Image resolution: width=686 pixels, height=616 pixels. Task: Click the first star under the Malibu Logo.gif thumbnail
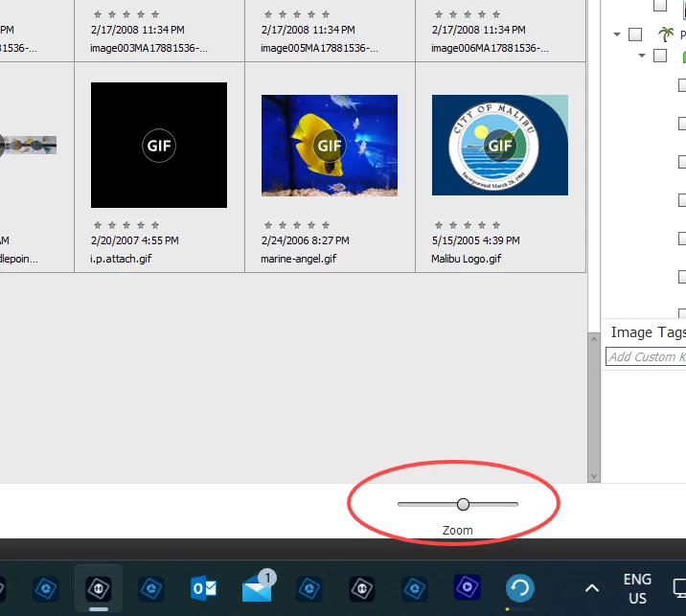[x=439, y=225]
